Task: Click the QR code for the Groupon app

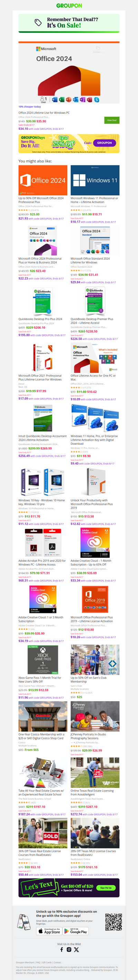Action: click(x=113, y=922)
